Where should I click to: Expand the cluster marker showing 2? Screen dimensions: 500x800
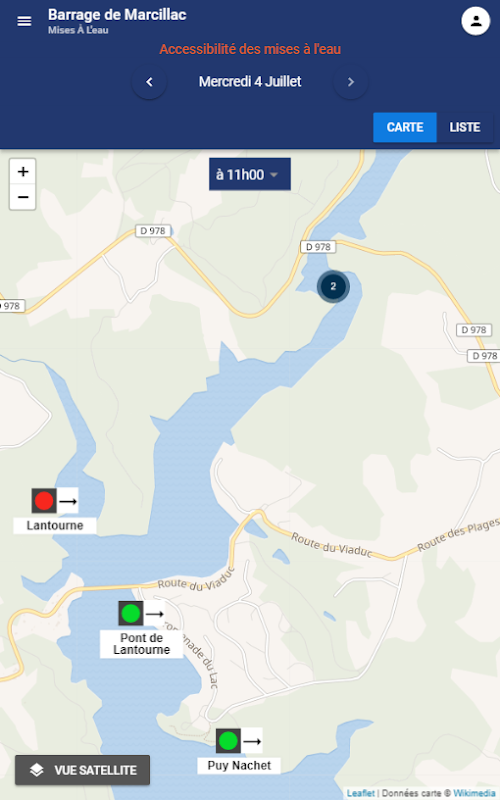pos(333,286)
